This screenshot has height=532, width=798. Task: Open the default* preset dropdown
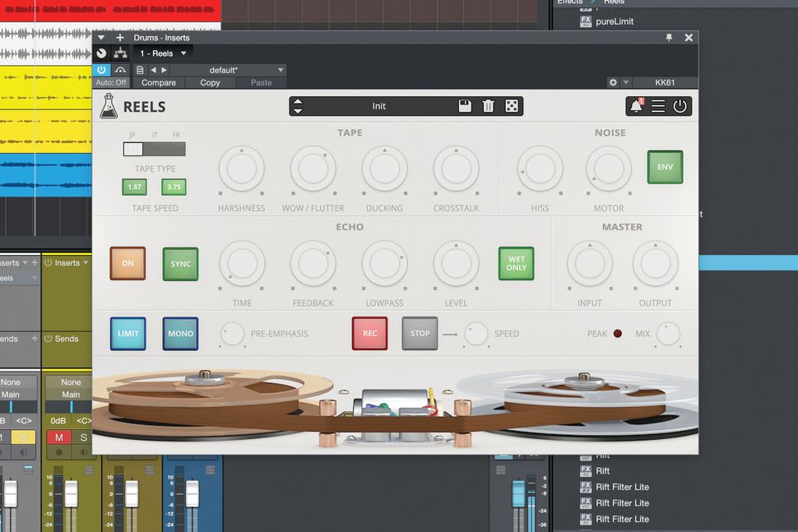coord(247,69)
